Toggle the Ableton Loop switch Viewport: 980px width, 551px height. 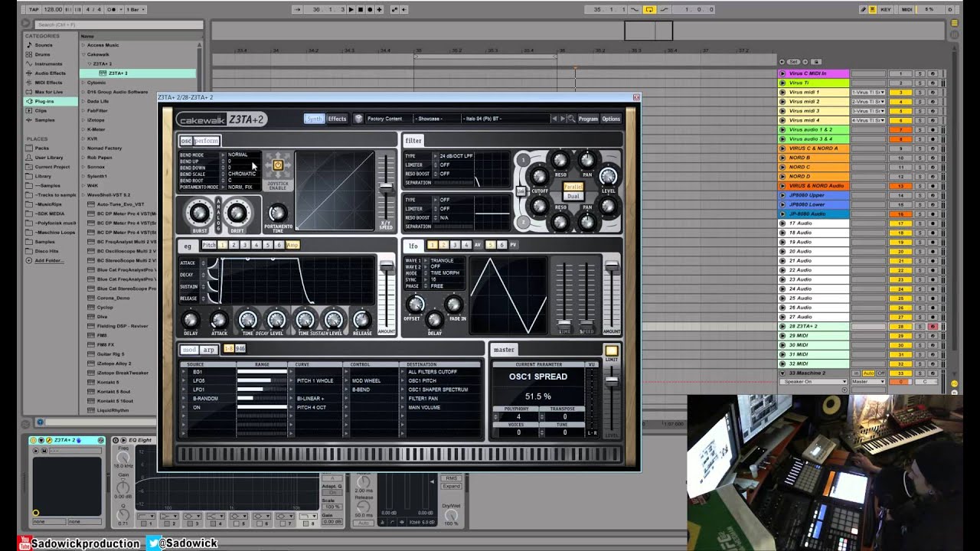649,9
